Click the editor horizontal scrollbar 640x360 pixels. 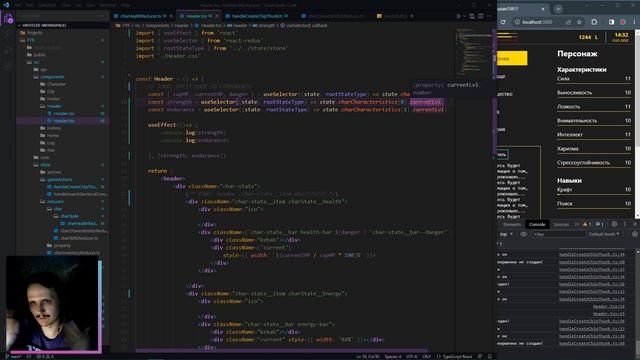point(282,351)
